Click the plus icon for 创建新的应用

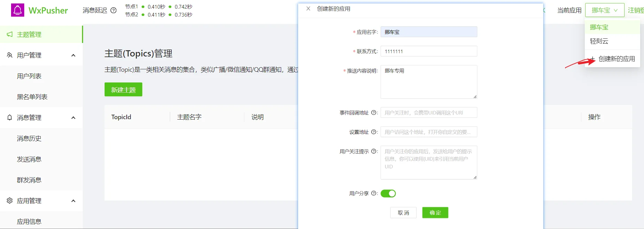pos(592,59)
